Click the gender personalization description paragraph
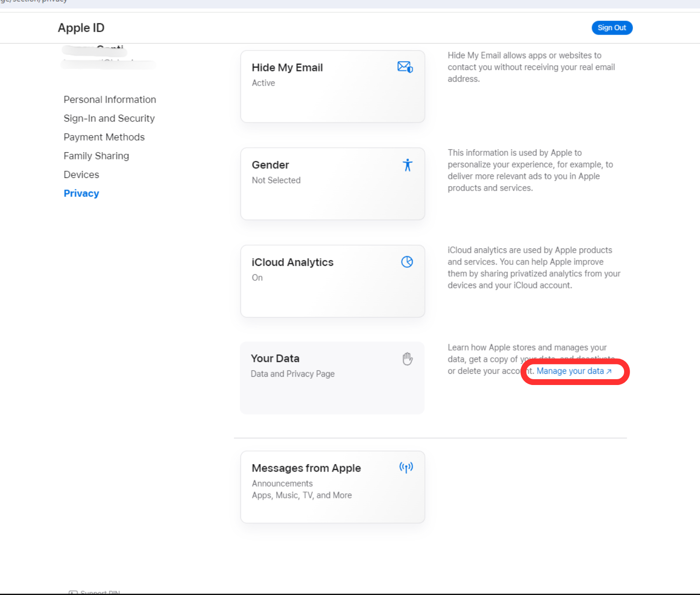700x595 pixels. tap(530, 170)
